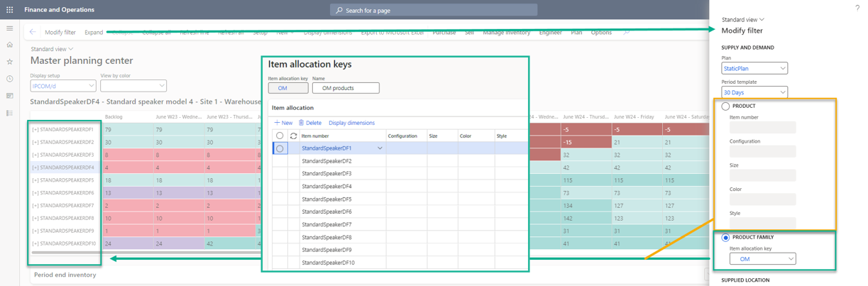Expand the STANDARDSPEAKERDF6 row
This screenshot has height=286, width=868.
coord(35,193)
